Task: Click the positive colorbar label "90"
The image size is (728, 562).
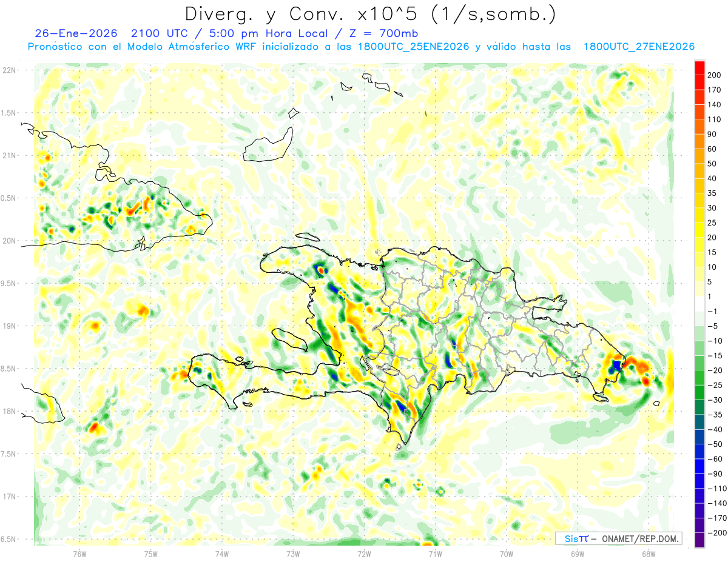Action: click(713, 134)
